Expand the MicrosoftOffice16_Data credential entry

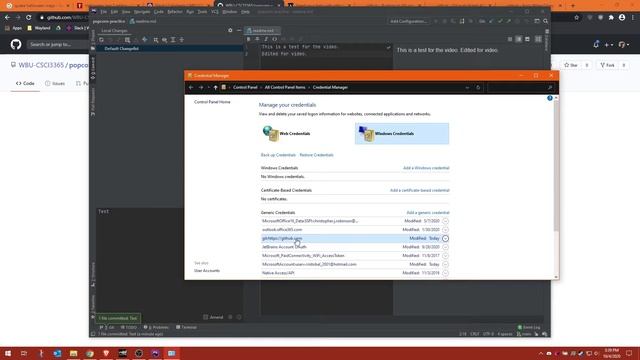pos(445,221)
